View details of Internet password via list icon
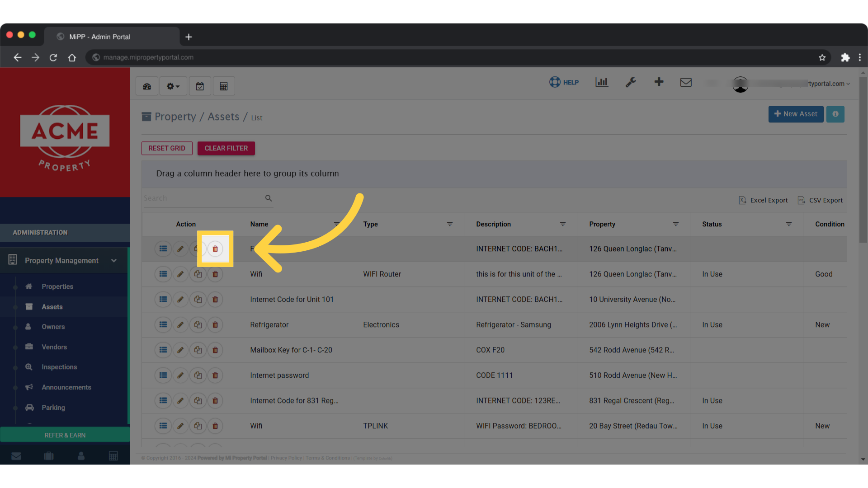868x488 pixels. [x=163, y=375]
